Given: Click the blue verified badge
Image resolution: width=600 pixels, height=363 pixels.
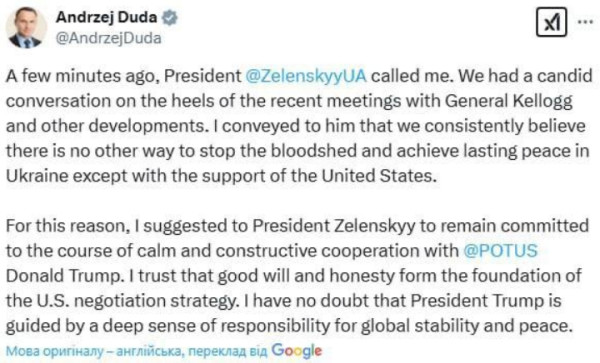Looking at the screenshot, I should tap(170, 18).
